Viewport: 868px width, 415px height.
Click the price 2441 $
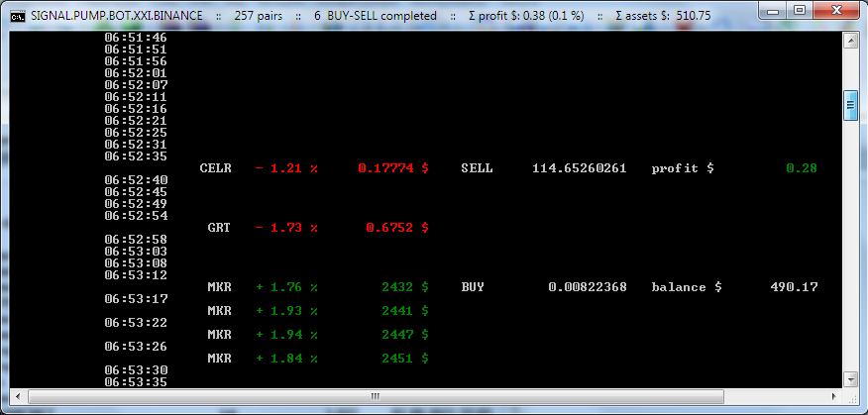click(405, 311)
